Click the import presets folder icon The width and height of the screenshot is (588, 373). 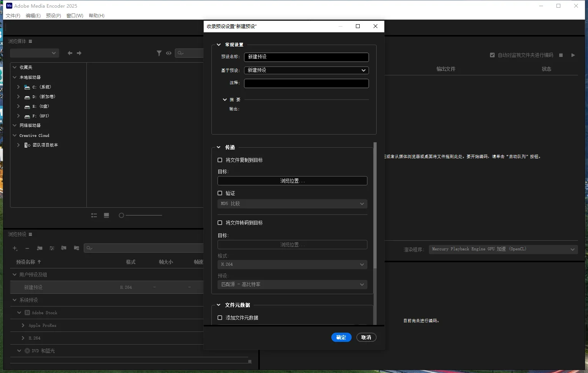[64, 248]
